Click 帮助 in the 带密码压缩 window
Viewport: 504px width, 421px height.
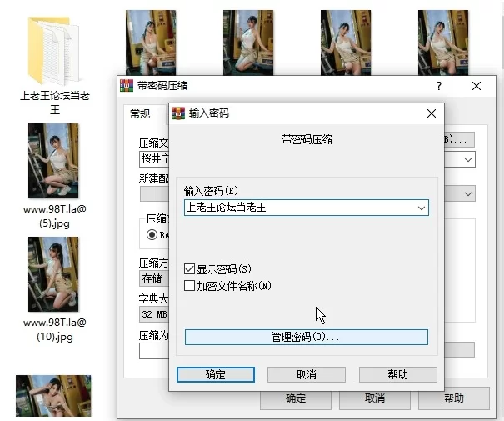click(454, 398)
